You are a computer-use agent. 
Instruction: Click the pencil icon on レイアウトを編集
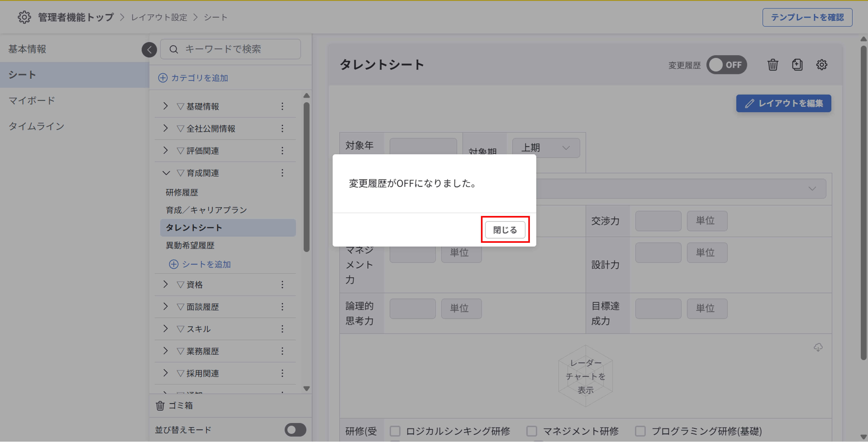[749, 103]
